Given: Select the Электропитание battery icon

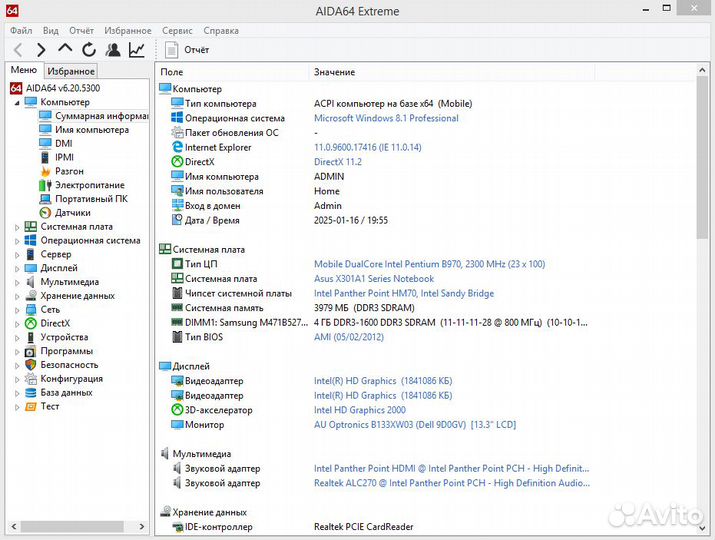Looking at the screenshot, I should [45, 185].
